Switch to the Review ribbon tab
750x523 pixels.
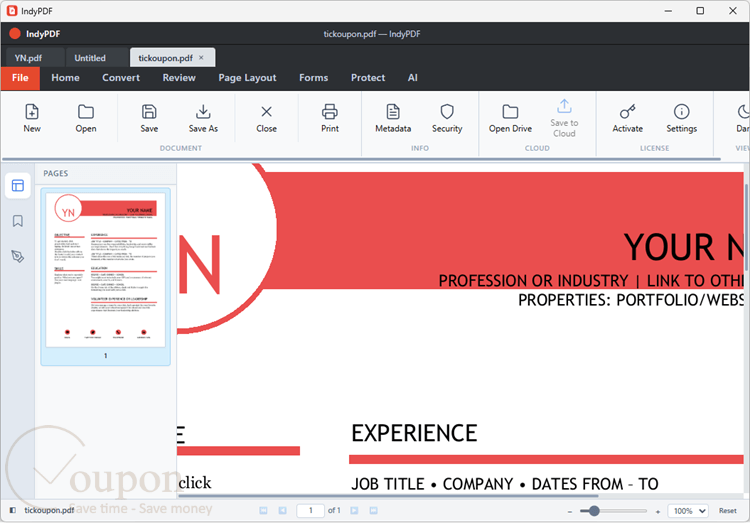pos(179,78)
